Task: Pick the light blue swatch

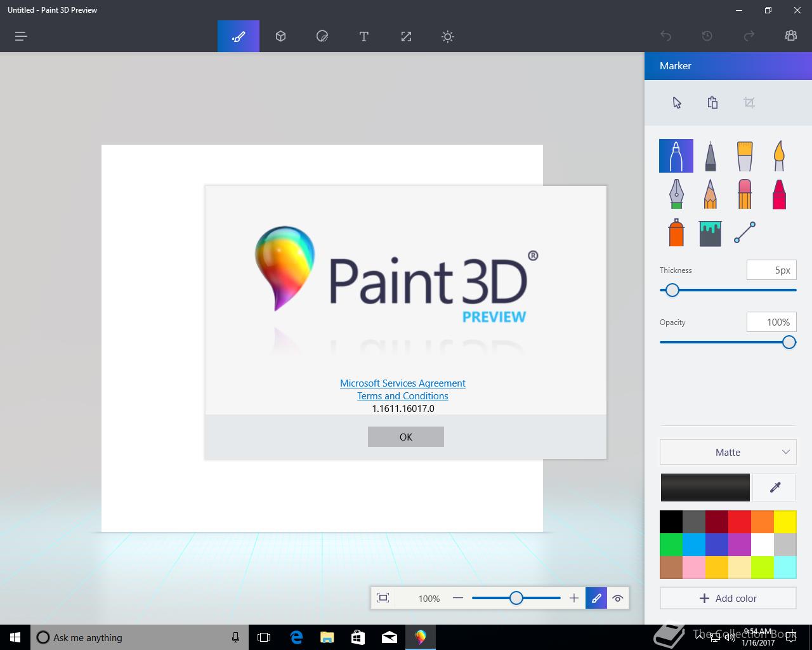Action: pyautogui.click(x=694, y=545)
